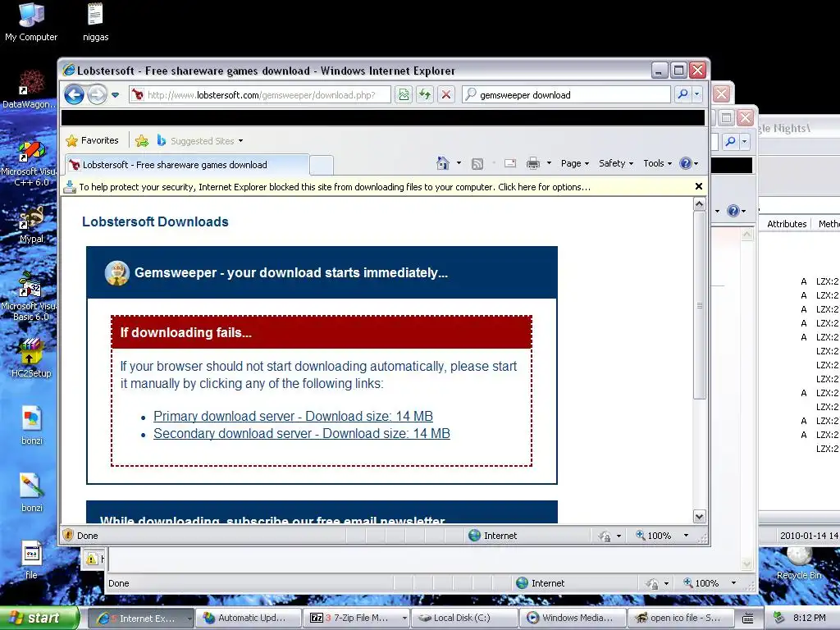Open My Computer desktop icon
This screenshot has height=630, width=840.
coord(31,22)
